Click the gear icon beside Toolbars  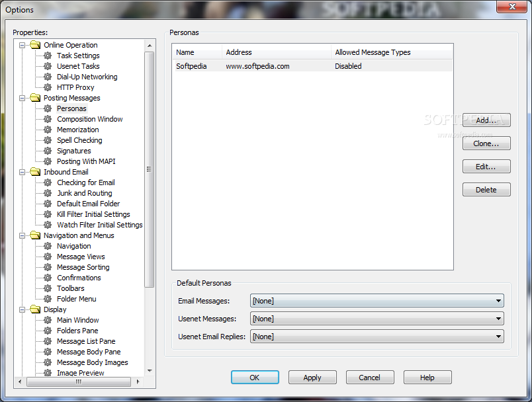pos(48,288)
